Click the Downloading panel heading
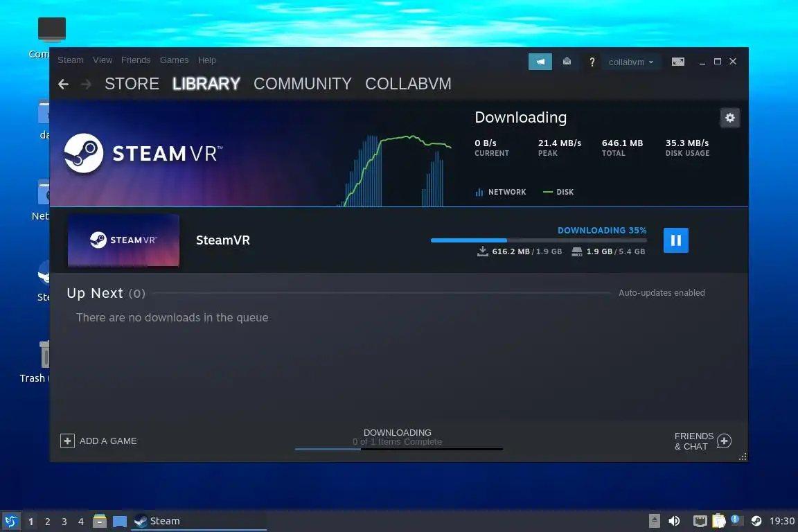The width and height of the screenshot is (798, 532). [x=521, y=118]
